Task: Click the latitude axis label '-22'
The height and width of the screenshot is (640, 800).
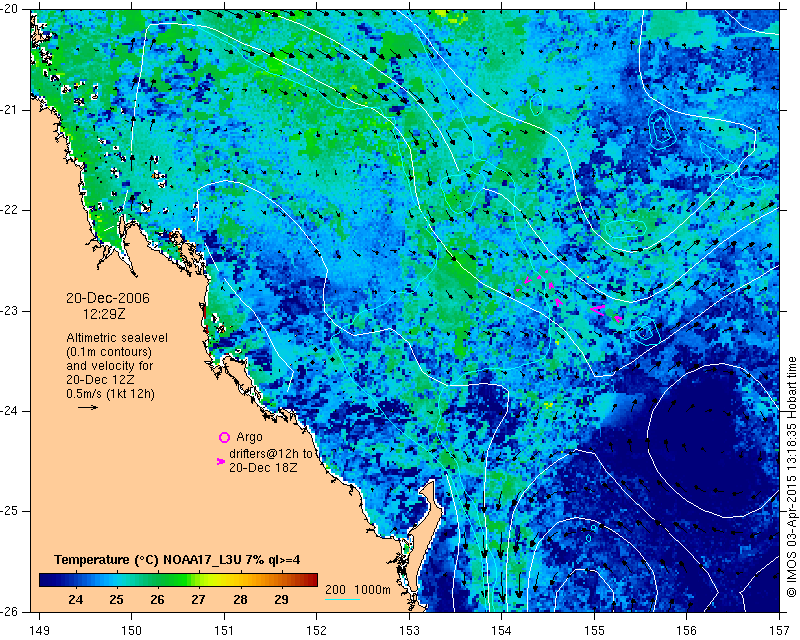Action: coord(9,210)
